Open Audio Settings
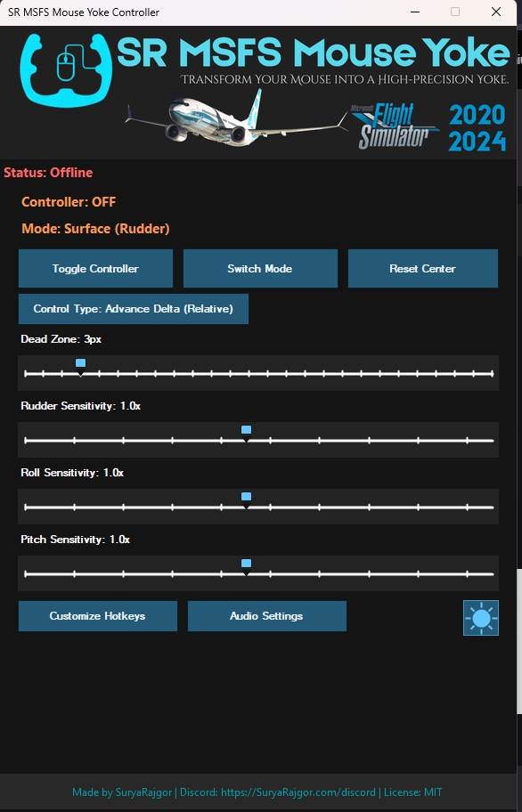This screenshot has width=522, height=812. coord(266,616)
